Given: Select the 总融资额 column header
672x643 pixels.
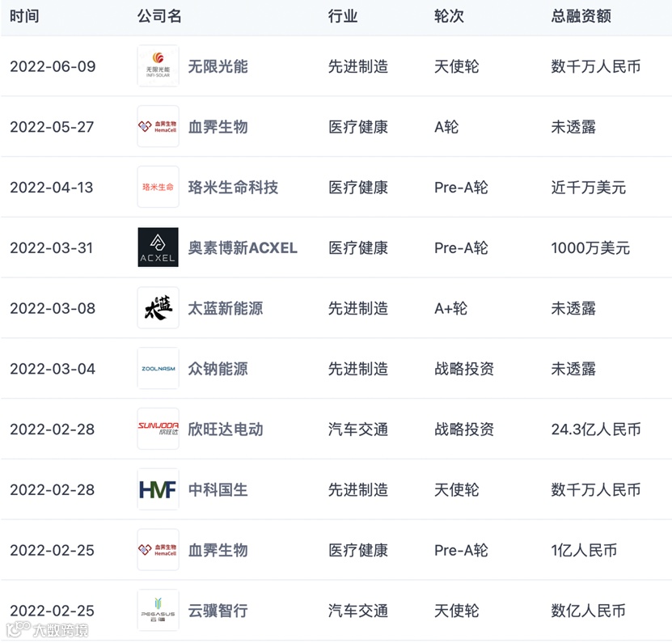Looking at the screenshot, I should pyautogui.click(x=581, y=16).
